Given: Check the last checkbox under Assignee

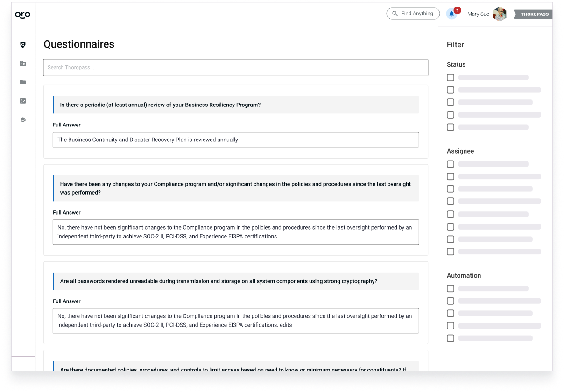Looking at the screenshot, I should click(x=451, y=252).
